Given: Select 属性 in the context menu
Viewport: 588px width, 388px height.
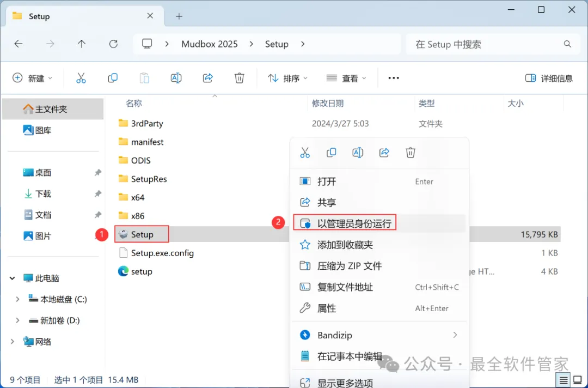Looking at the screenshot, I should click(379, 308).
